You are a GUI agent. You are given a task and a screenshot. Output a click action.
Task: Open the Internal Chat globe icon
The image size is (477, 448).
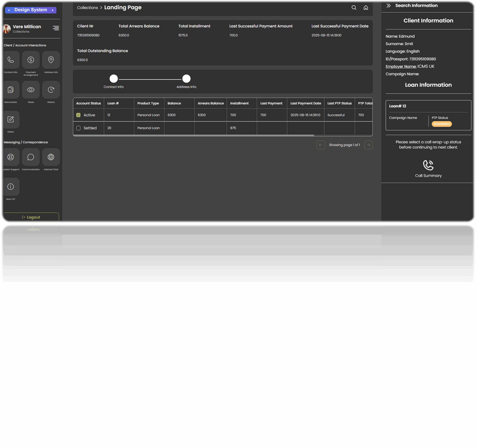(51, 157)
